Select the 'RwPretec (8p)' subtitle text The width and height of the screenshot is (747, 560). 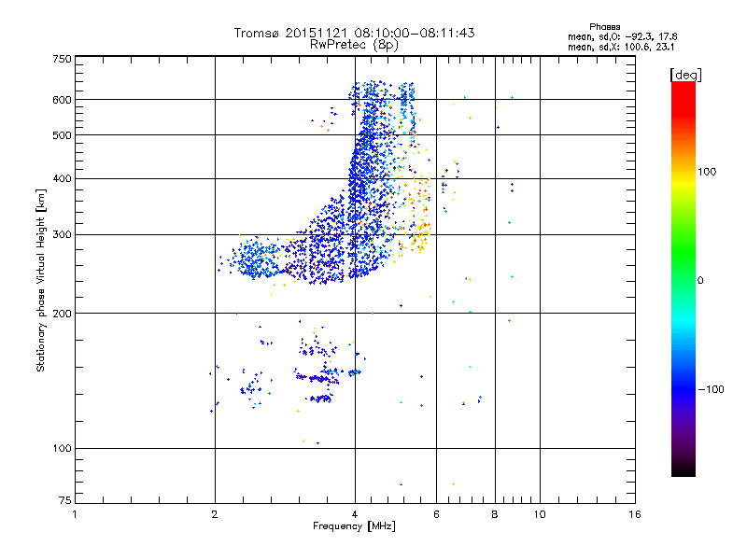coord(354,45)
